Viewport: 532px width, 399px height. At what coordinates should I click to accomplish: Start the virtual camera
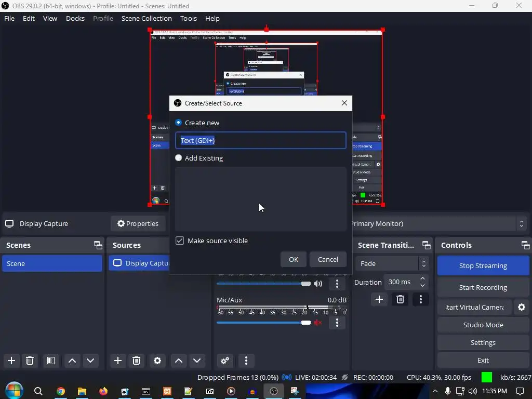[474, 307]
